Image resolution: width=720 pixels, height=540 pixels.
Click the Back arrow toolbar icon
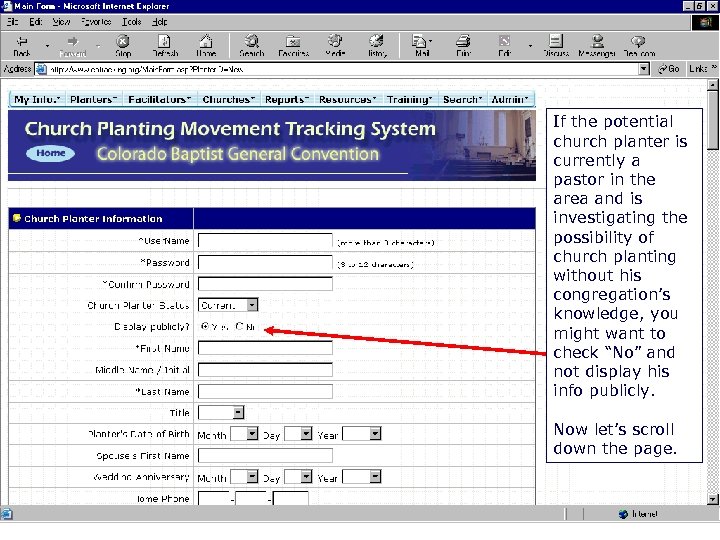pyautogui.click(x=22, y=41)
